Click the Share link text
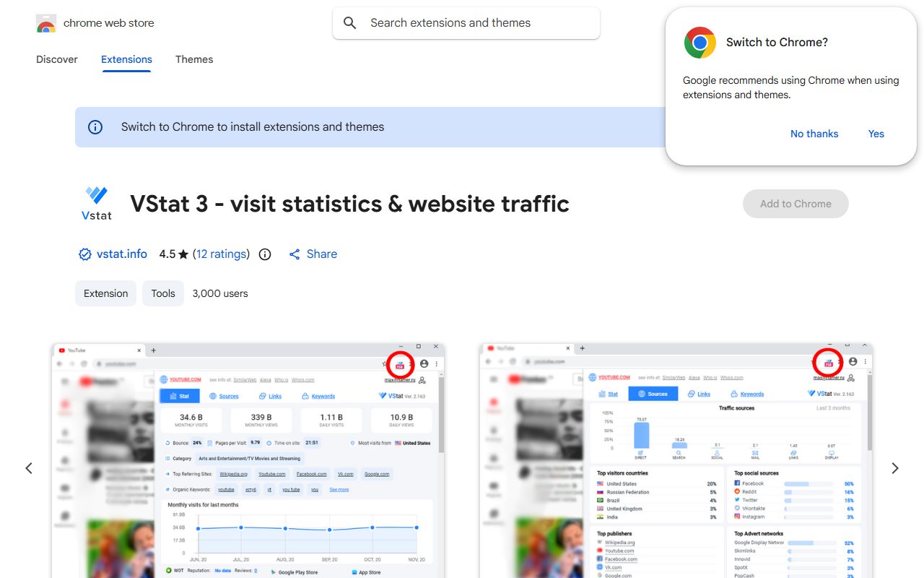 tap(322, 254)
